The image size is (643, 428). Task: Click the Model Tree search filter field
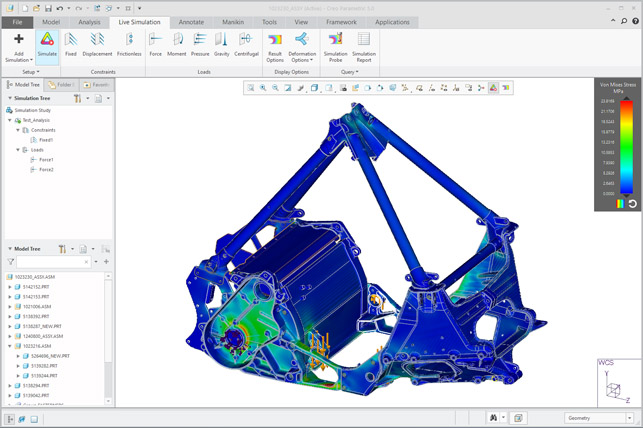53,262
